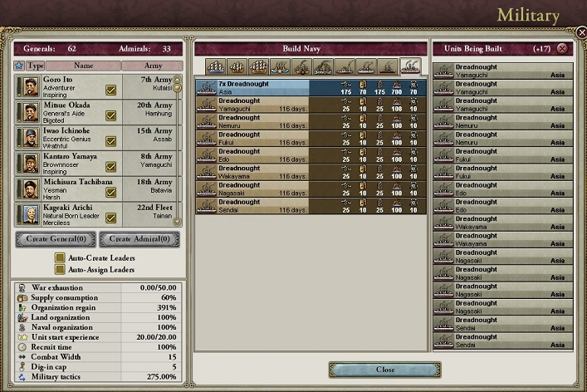The width and height of the screenshot is (587, 392).
Task: Sort leaders by Army column
Action: (153, 66)
